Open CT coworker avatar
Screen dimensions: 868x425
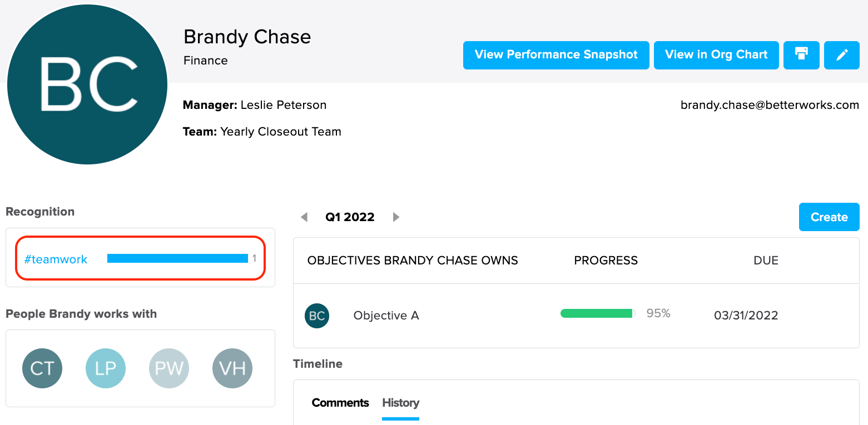42,368
